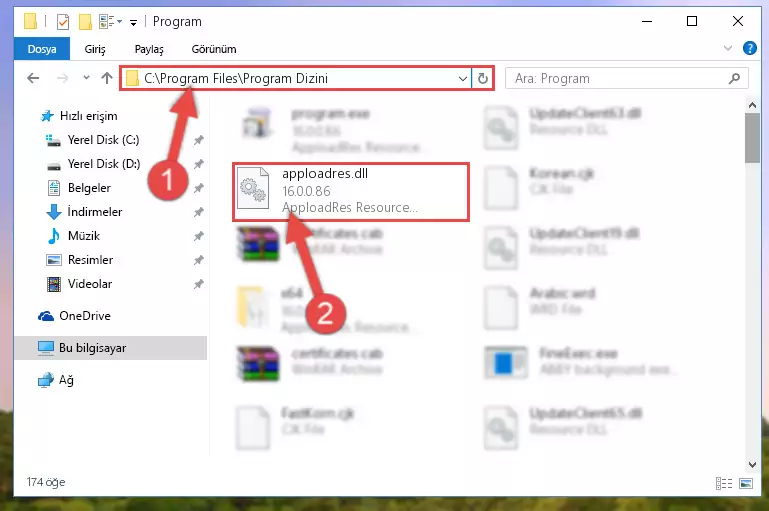Click the apploadres.dll file name
Viewport: 769px width, 511px height.
pyautogui.click(x=325, y=174)
